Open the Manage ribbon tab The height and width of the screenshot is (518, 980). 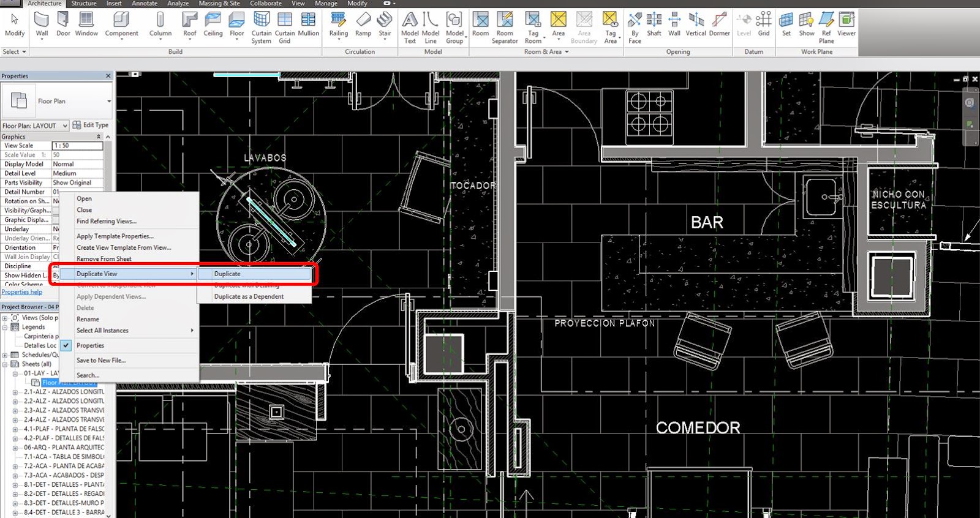point(326,3)
